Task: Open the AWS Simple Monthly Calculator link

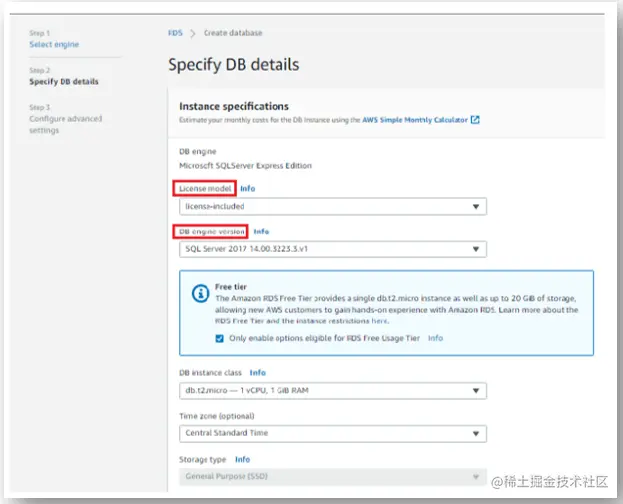Action: coord(415,120)
